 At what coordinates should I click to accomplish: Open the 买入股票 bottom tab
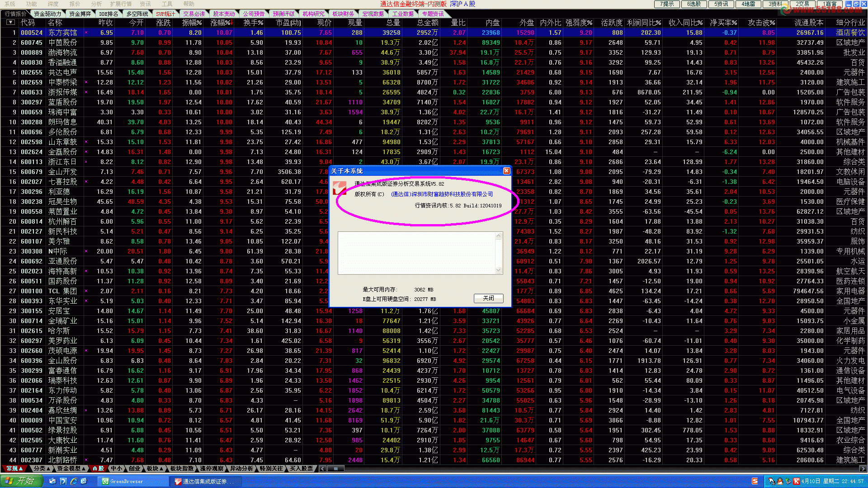pyautogui.click(x=301, y=469)
